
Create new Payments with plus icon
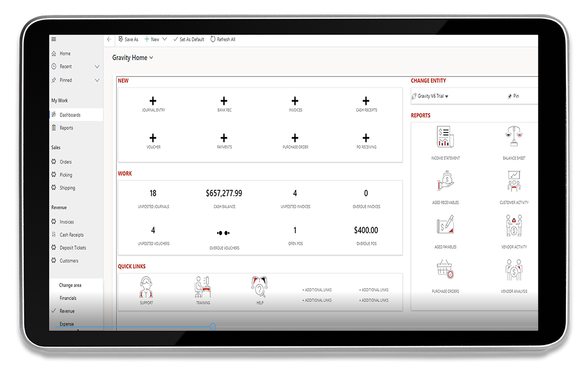pos(224,141)
